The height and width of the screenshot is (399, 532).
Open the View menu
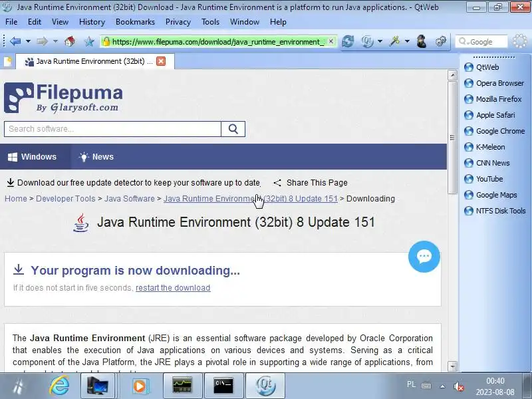pyautogui.click(x=60, y=22)
